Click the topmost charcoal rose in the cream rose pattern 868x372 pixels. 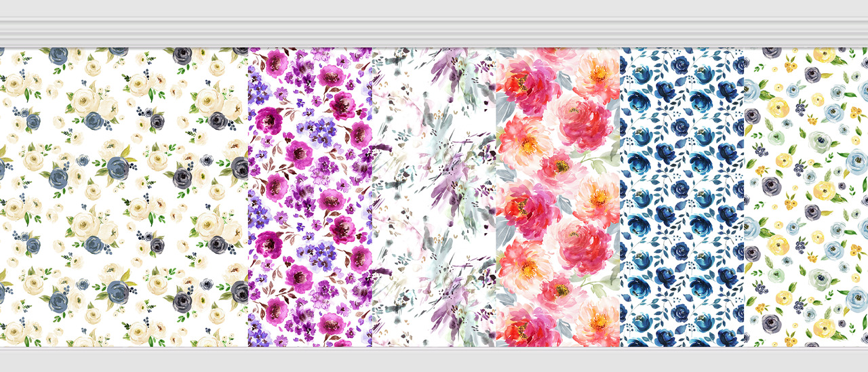[x=182, y=56]
